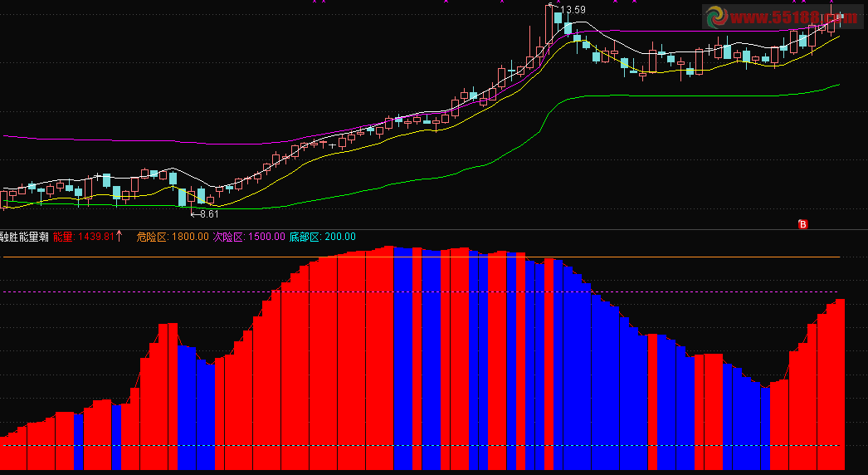This screenshot has width=868, height=475.
Task: Click the 8.61 low price label
Action: pos(209,214)
